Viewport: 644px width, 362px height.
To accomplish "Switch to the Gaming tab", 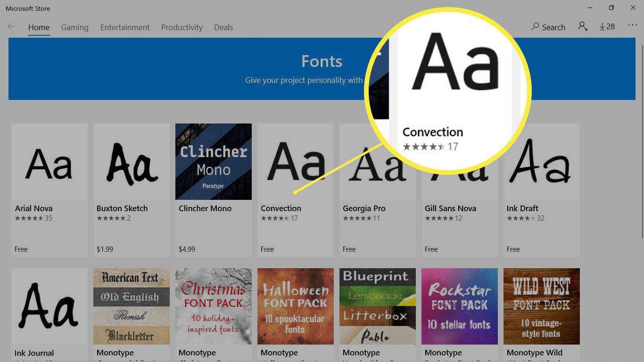I will pos(74,27).
